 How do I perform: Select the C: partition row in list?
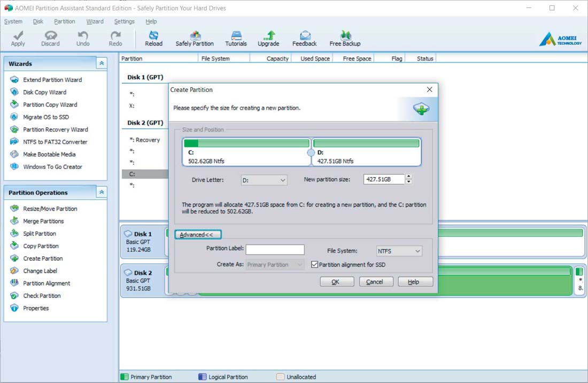(145, 174)
